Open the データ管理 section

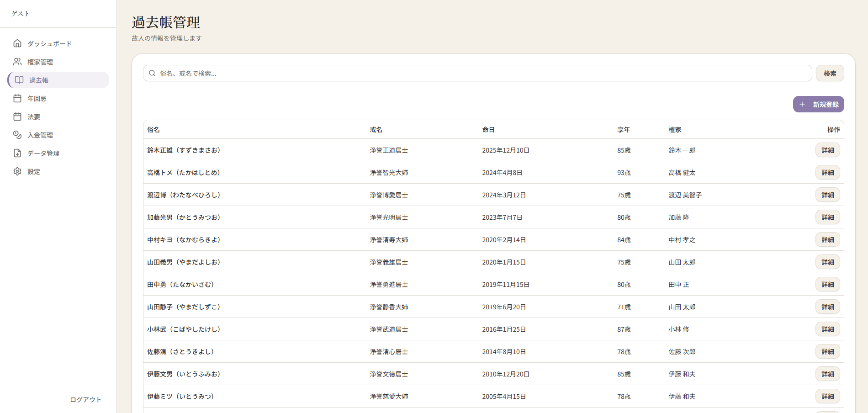43,153
